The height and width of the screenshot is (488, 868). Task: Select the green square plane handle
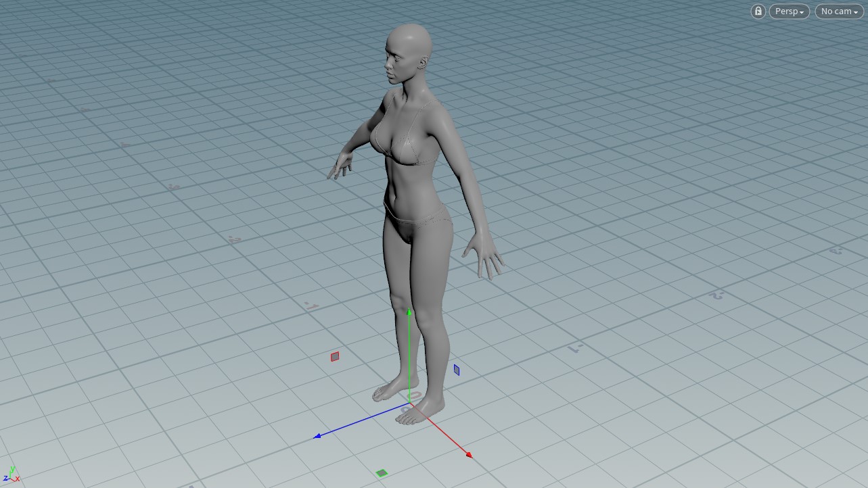pyautogui.click(x=382, y=473)
